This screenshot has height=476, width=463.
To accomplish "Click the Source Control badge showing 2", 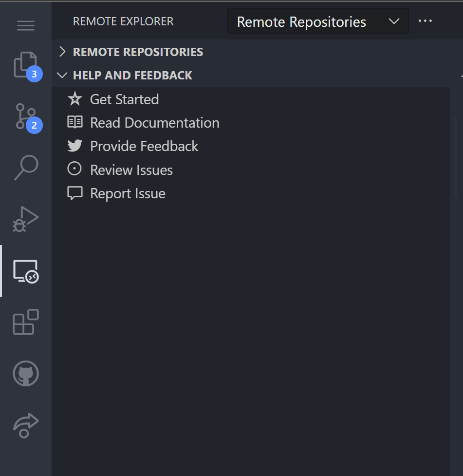I will 35,125.
